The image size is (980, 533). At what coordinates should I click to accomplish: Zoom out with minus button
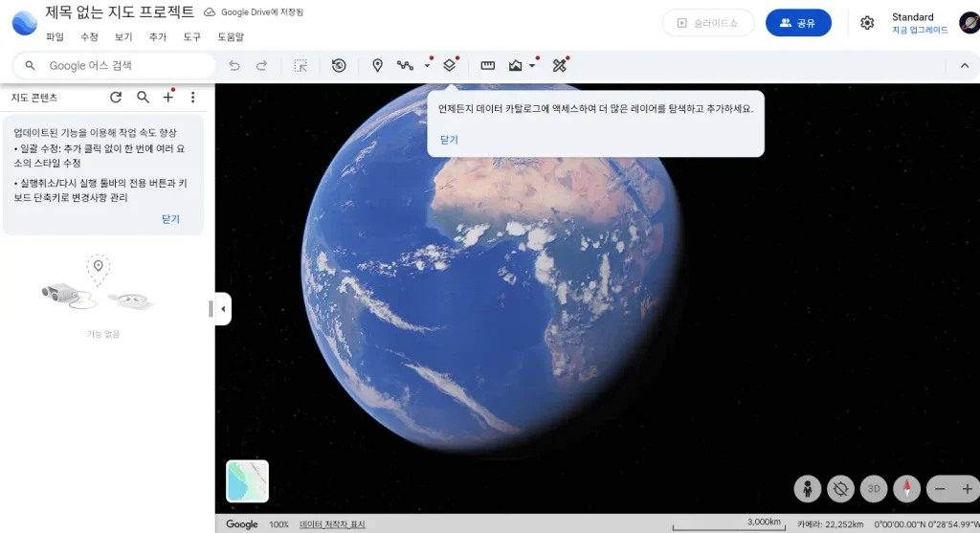pyautogui.click(x=940, y=489)
